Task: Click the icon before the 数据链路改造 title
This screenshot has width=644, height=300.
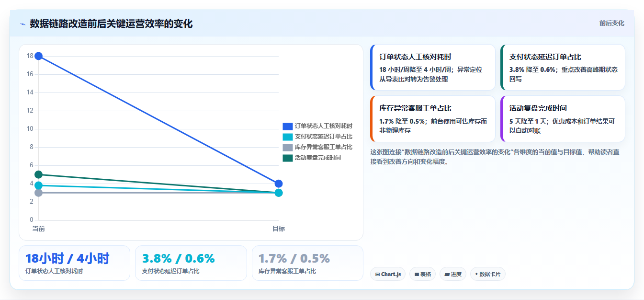Action: tap(23, 24)
